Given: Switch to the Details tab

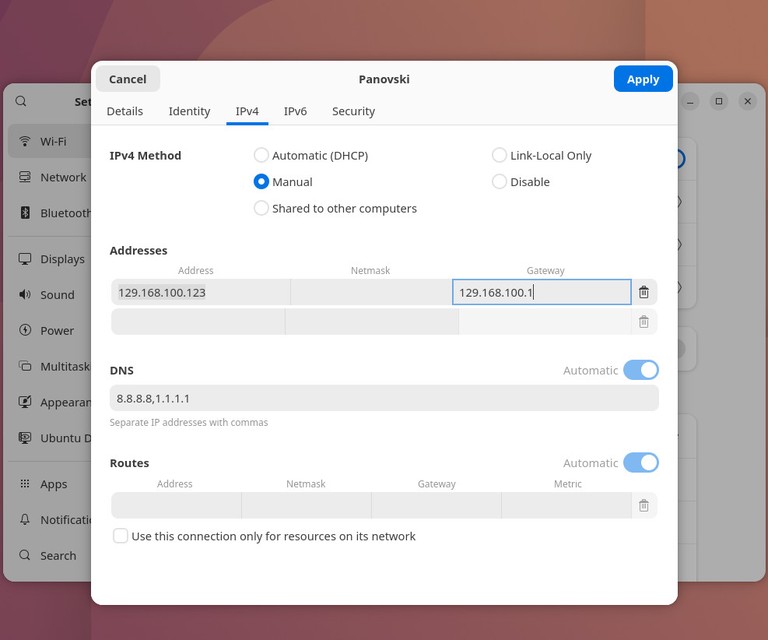Looking at the screenshot, I should pos(125,111).
